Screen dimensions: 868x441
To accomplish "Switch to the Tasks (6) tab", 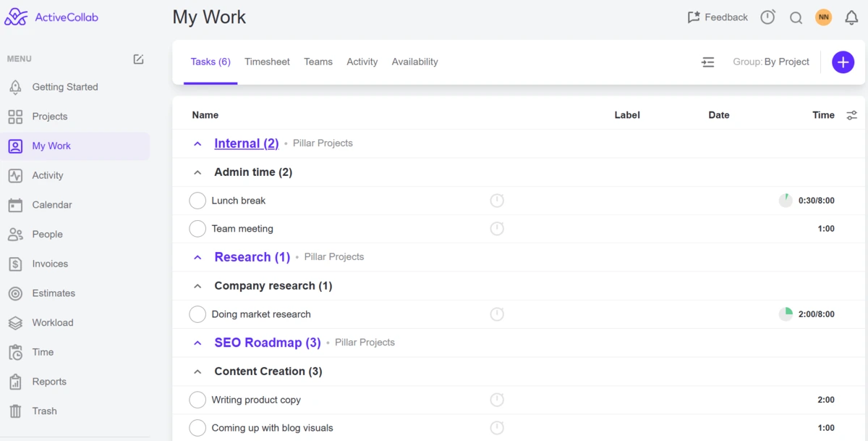I will tap(210, 62).
